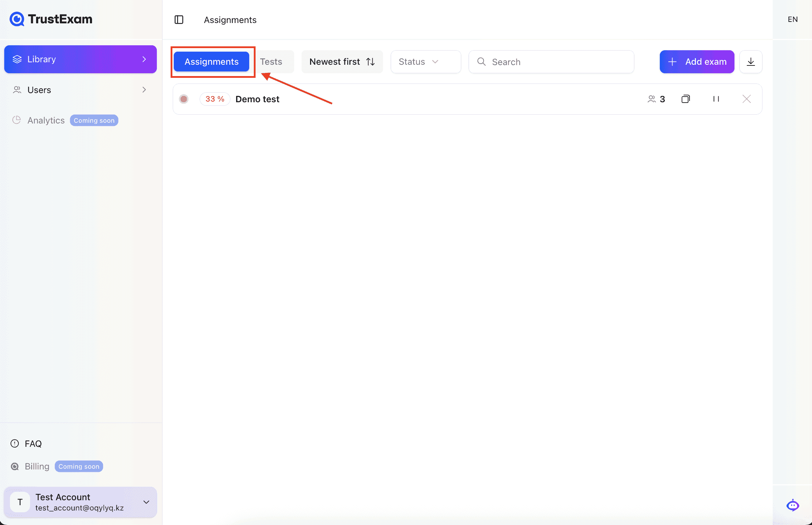Click the Billing icon
The width and height of the screenshot is (812, 525).
[15, 466]
